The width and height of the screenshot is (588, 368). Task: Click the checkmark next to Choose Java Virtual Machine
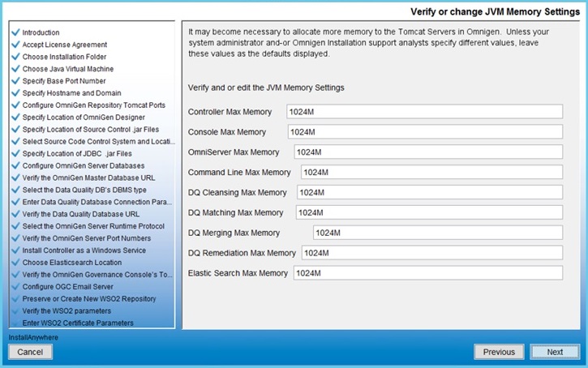tap(15, 69)
